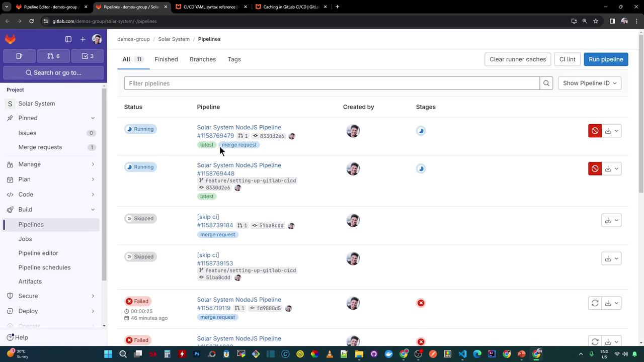The width and height of the screenshot is (644, 362).
Task: Click creator avatar for pipeline #1158739184
Action: click(353, 220)
